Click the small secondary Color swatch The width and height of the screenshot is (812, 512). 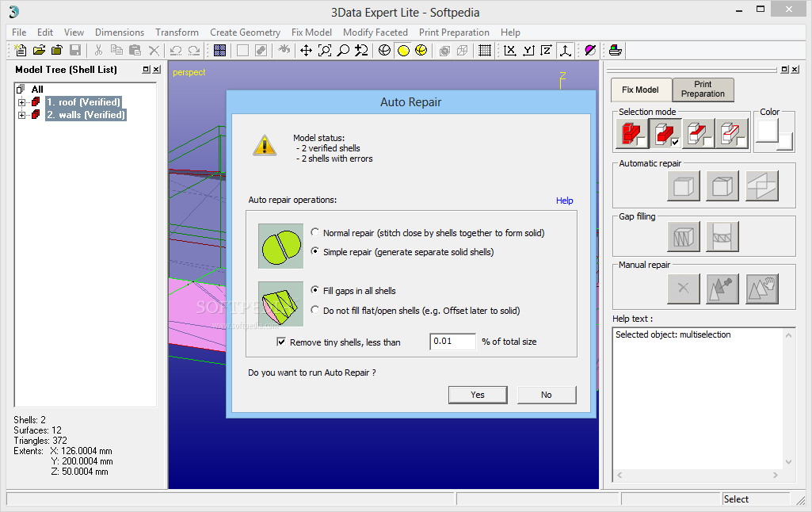[x=785, y=141]
